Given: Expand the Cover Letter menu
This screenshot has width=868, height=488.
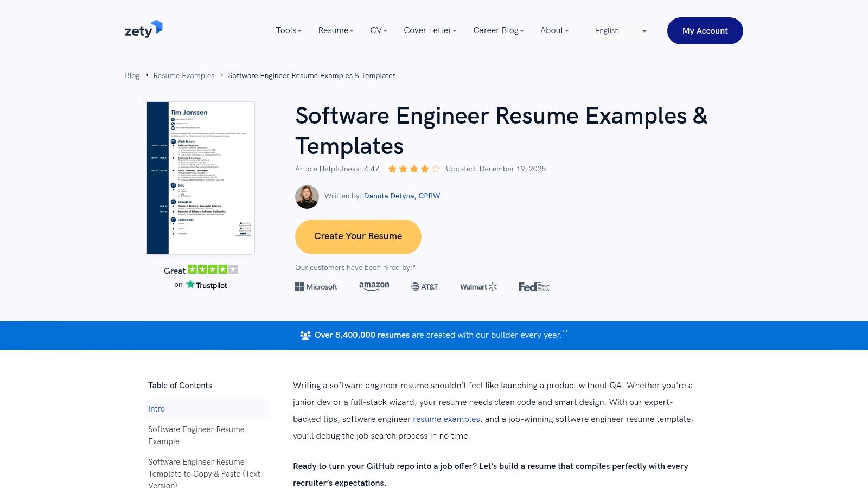Looking at the screenshot, I should point(430,30).
